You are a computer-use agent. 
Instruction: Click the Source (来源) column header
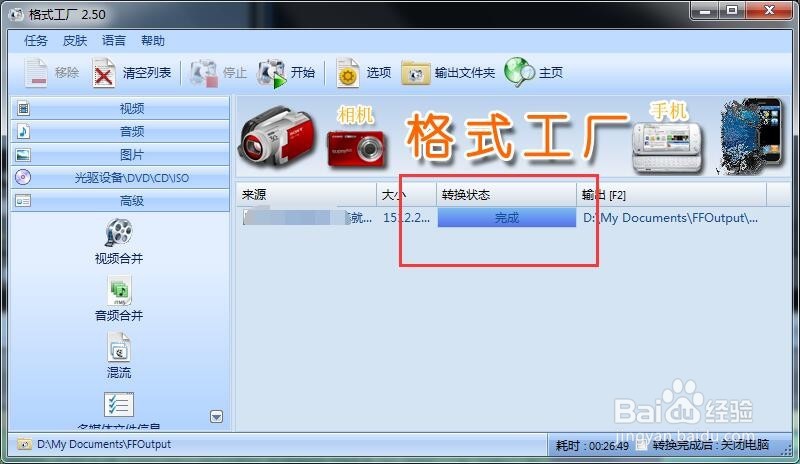pos(306,194)
